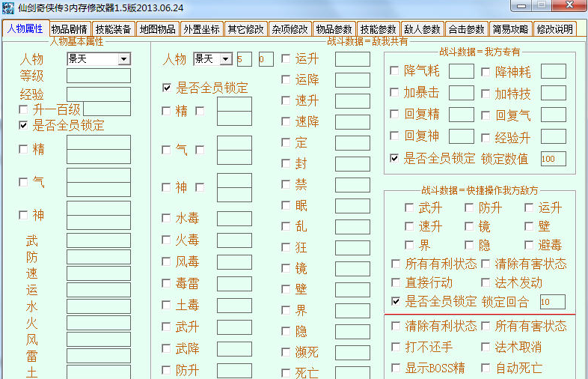The height and width of the screenshot is (379, 588).
Task: Open the 物品参数 tab
Action: [x=334, y=29]
